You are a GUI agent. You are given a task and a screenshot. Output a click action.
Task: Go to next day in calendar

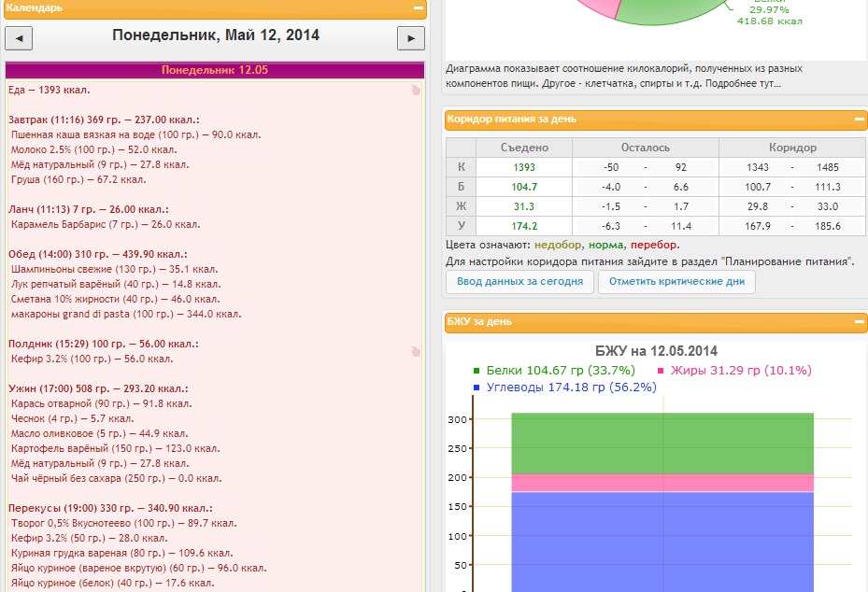(x=410, y=37)
